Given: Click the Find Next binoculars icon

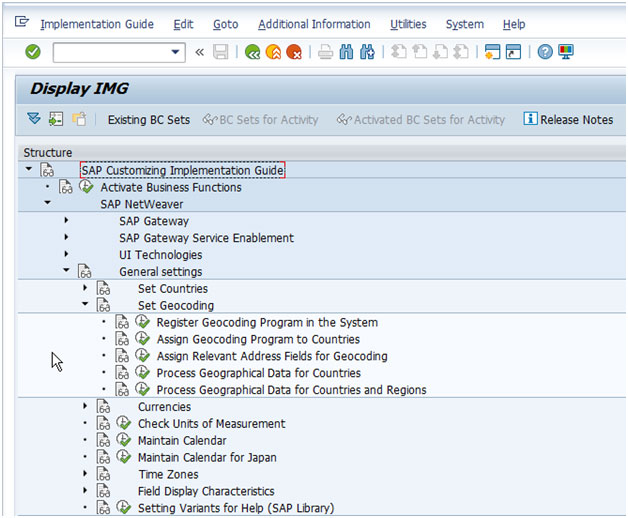Looking at the screenshot, I should coord(367,52).
